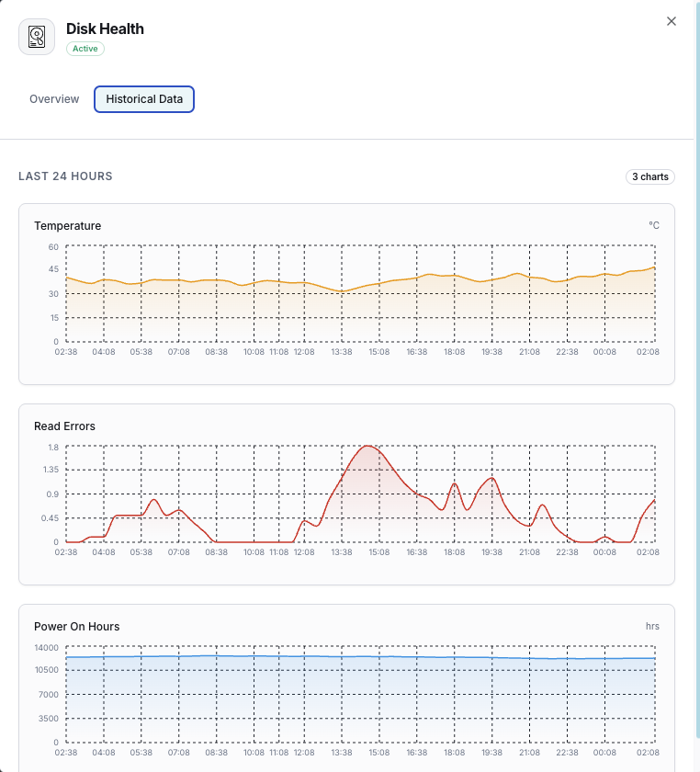Image resolution: width=700 pixels, height=772 pixels.
Task: Click the "3 charts" count badge
Action: tap(650, 176)
